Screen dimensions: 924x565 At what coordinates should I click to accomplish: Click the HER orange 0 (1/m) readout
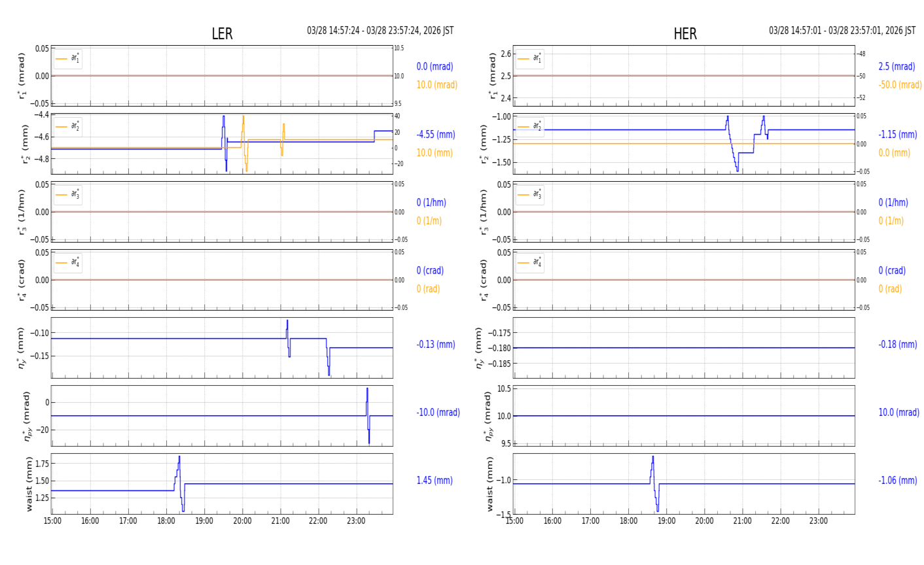coord(891,221)
